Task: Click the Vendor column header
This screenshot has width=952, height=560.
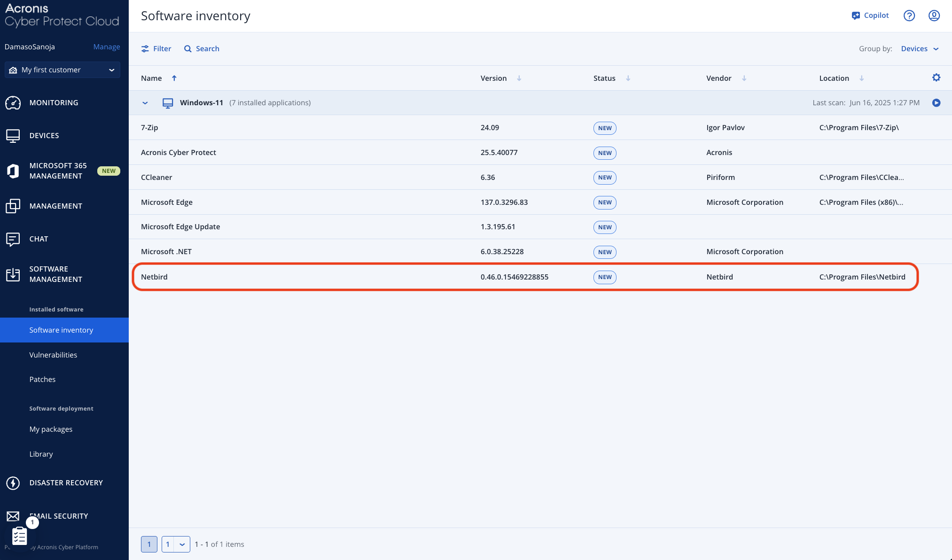Action: click(718, 78)
